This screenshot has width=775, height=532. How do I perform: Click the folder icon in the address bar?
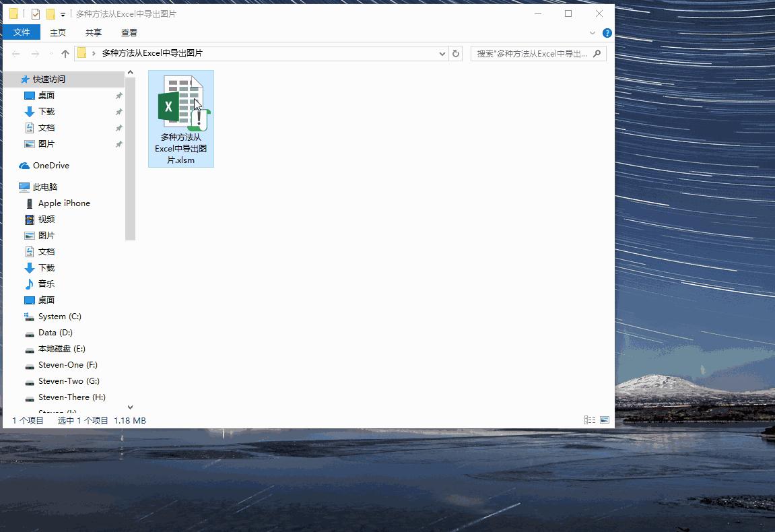point(82,53)
